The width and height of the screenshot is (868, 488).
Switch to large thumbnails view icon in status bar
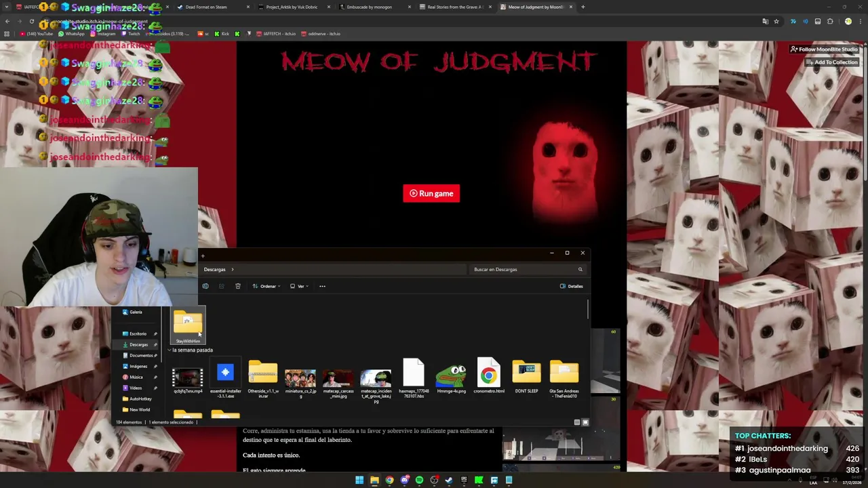click(585, 422)
